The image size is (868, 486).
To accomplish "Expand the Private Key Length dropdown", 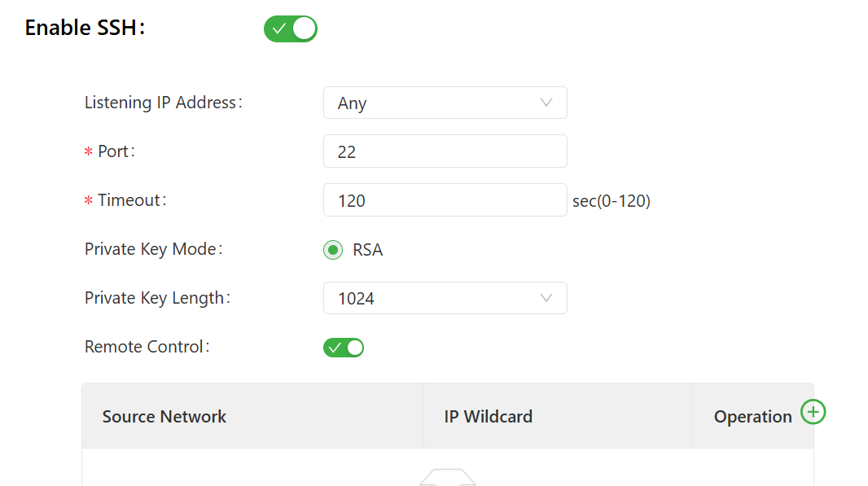I will [x=445, y=299].
